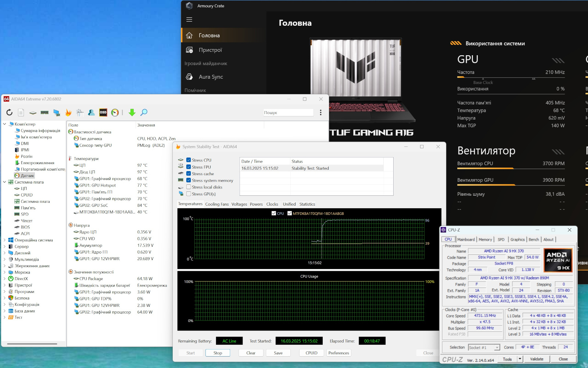Viewport: 588px width, 368px height.
Task: Select Чіпсет item in AIDA64 tree
Action: (x=23, y=221)
